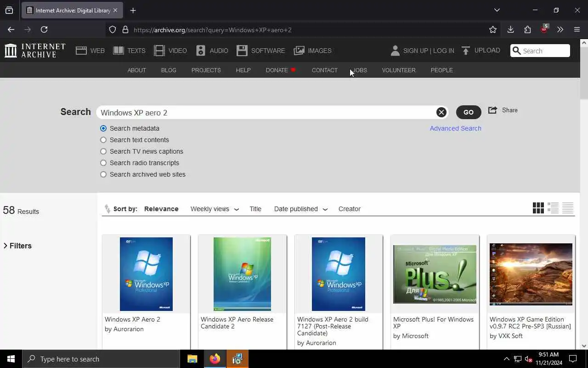Open the uBlock Origin extension icon
The height and width of the screenshot is (368, 588).
tap(544, 29)
